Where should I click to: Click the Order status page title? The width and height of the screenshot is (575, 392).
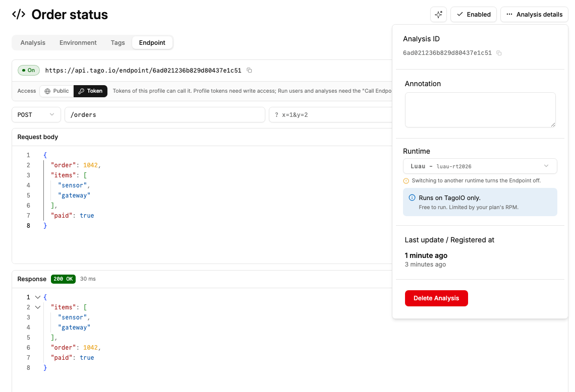70,15
